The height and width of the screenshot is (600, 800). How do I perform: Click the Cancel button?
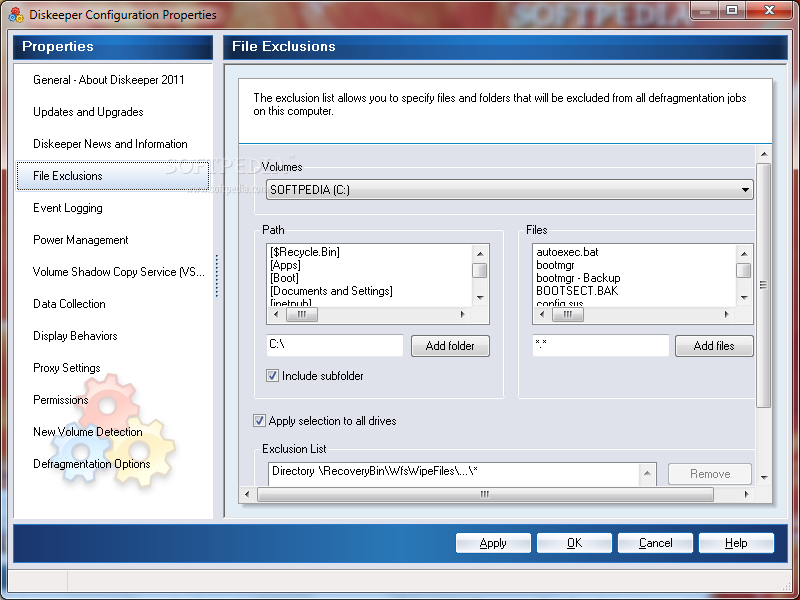click(x=655, y=543)
